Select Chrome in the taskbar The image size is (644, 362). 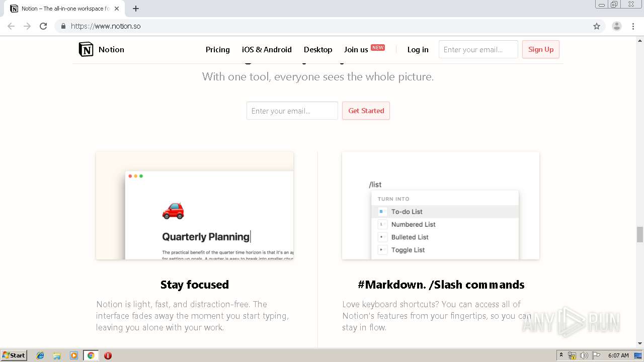[91, 355]
